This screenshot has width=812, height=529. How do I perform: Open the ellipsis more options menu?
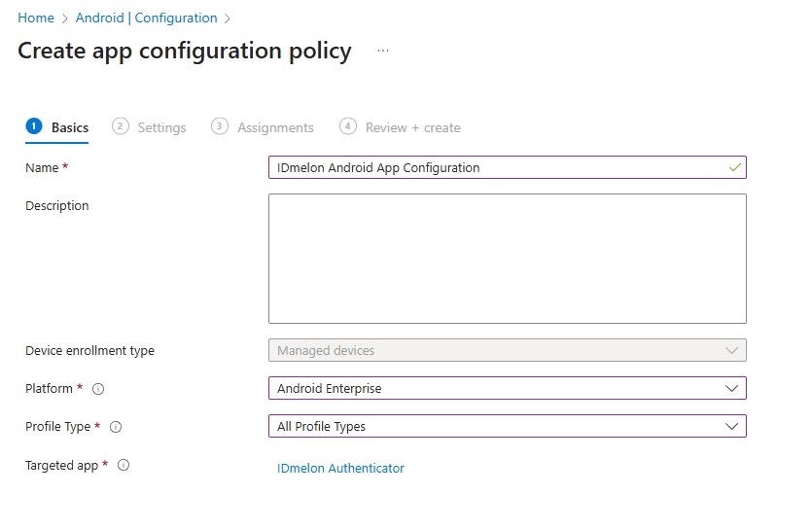pos(383,51)
